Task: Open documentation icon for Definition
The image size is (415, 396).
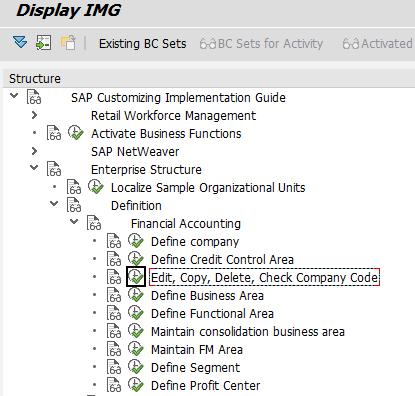Action: click(74, 205)
